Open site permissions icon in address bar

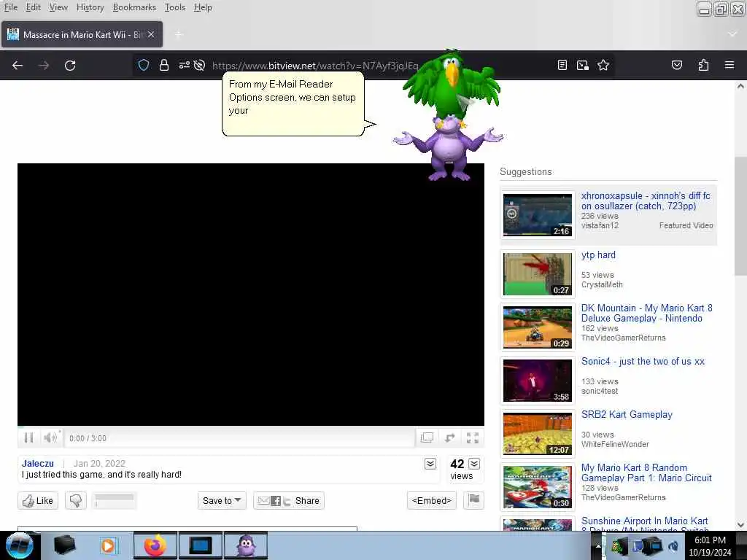(185, 65)
